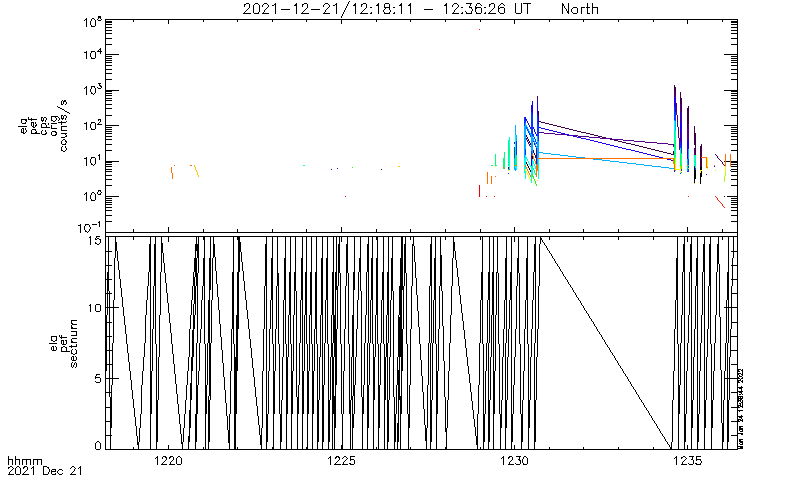Click the 1235 time-axis label
The width and height of the screenshot is (800, 500).
pyautogui.click(x=687, y=461)
